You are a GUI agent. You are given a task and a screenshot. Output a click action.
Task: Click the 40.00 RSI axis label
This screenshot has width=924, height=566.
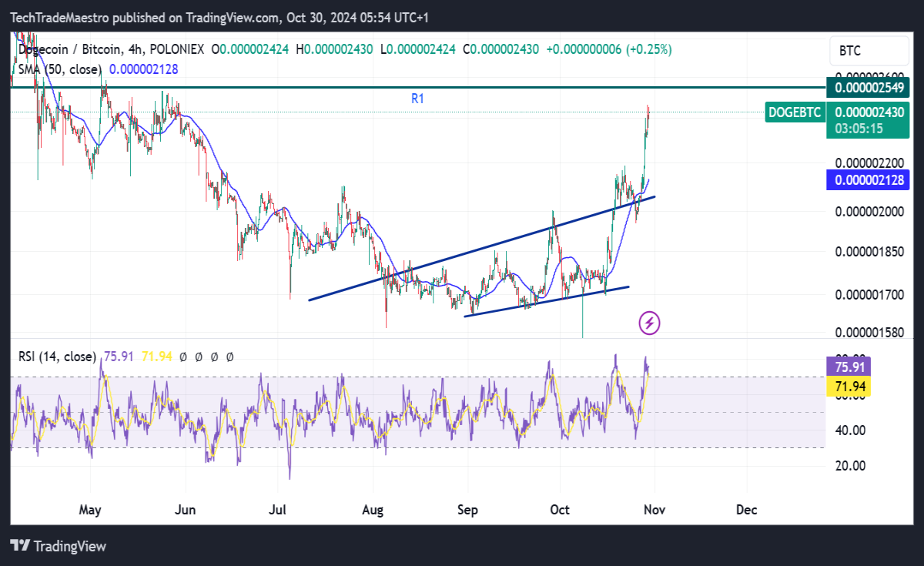[850, 430]
